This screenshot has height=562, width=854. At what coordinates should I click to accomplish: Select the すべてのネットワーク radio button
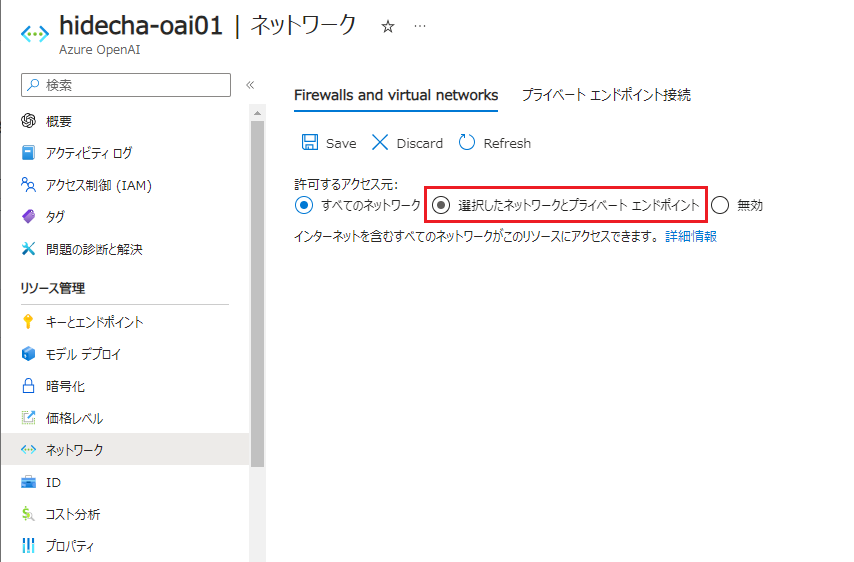tap(304, 205)
